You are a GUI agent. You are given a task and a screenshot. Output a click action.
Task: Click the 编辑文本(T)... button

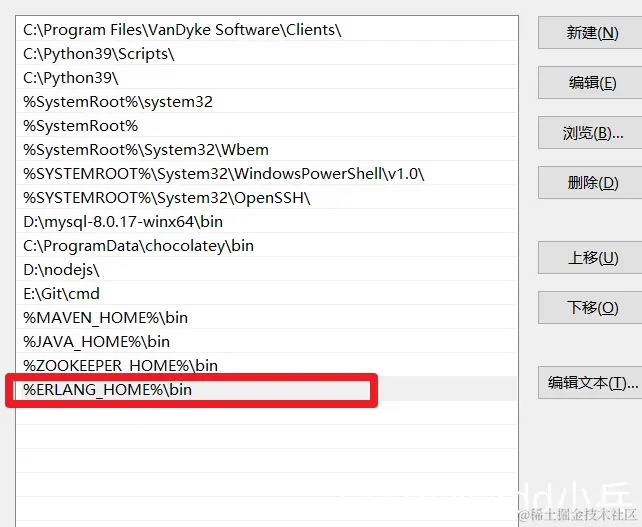(590, 382)
